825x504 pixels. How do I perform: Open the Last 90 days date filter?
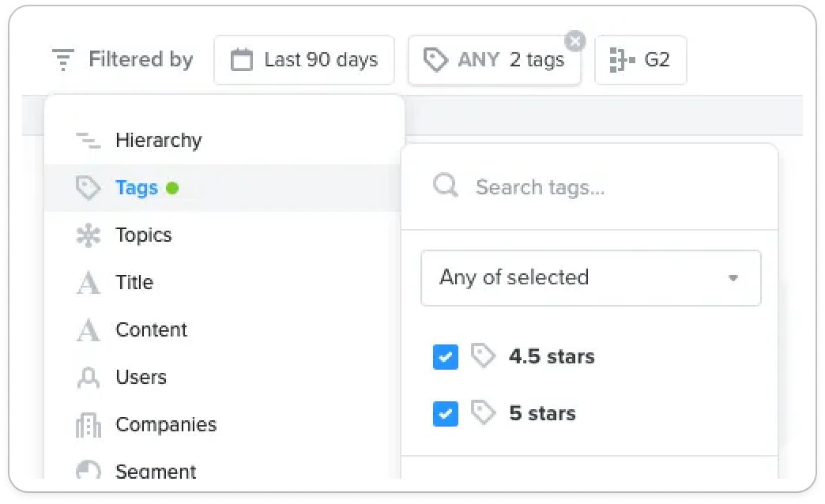(x=304, y=59)
